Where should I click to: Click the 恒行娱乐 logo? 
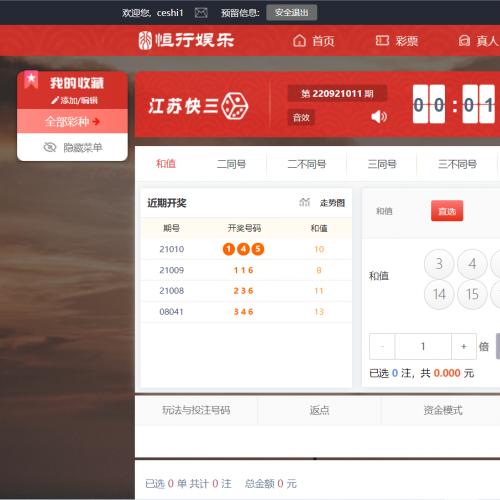coord(187,40)
